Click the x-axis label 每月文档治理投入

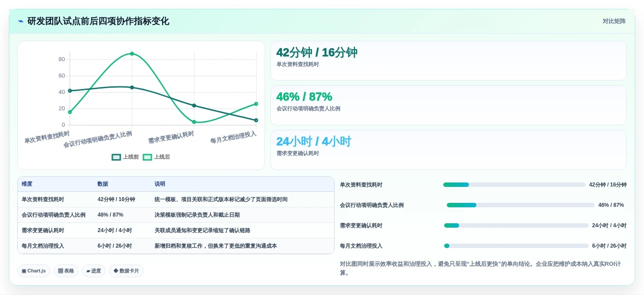234,137
